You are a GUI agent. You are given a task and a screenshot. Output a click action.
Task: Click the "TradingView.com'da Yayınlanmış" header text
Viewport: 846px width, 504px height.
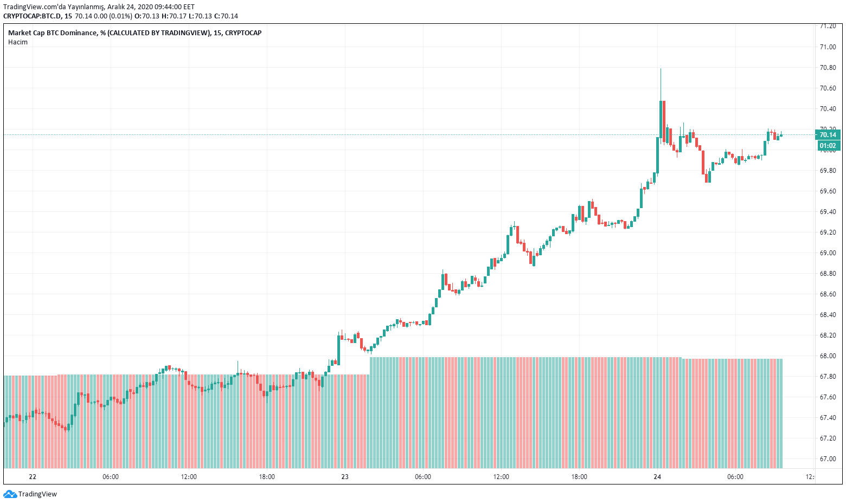click(x=53, y=7)
